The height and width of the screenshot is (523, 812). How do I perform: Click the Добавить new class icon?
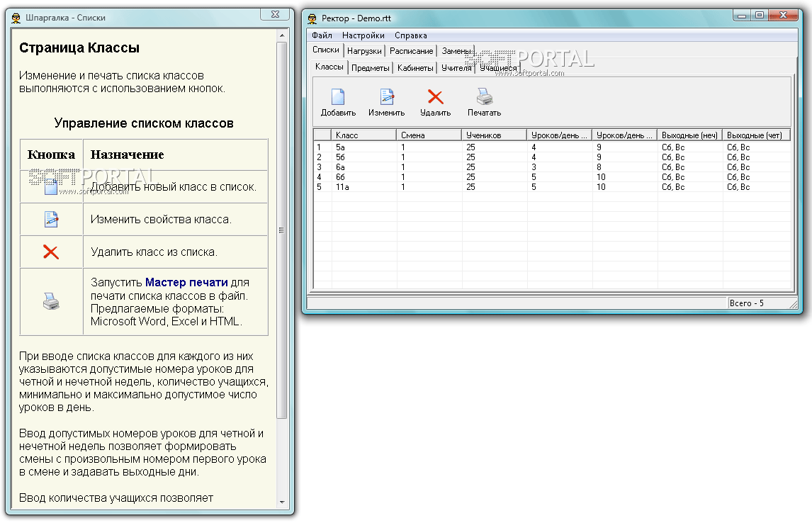pyautogui.click(x=338, y=97)
